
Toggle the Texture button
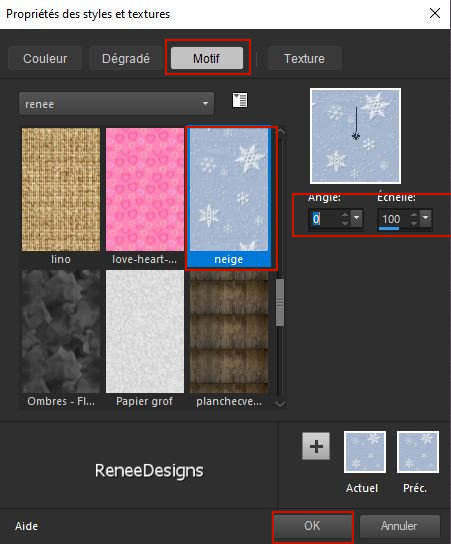(304, 58)
